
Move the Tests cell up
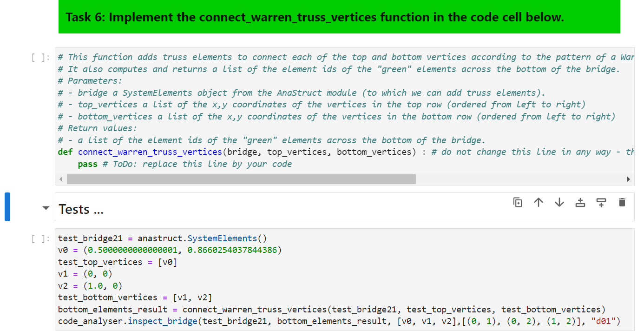point(538,202)
